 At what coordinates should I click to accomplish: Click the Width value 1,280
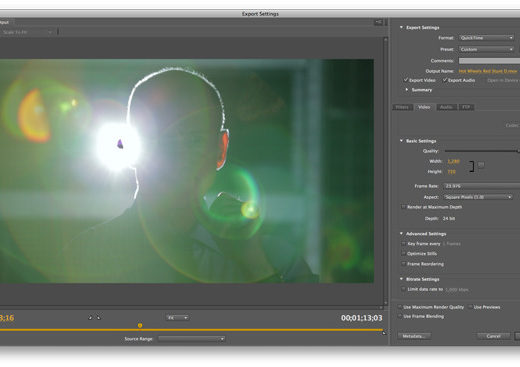coord(453,161)
